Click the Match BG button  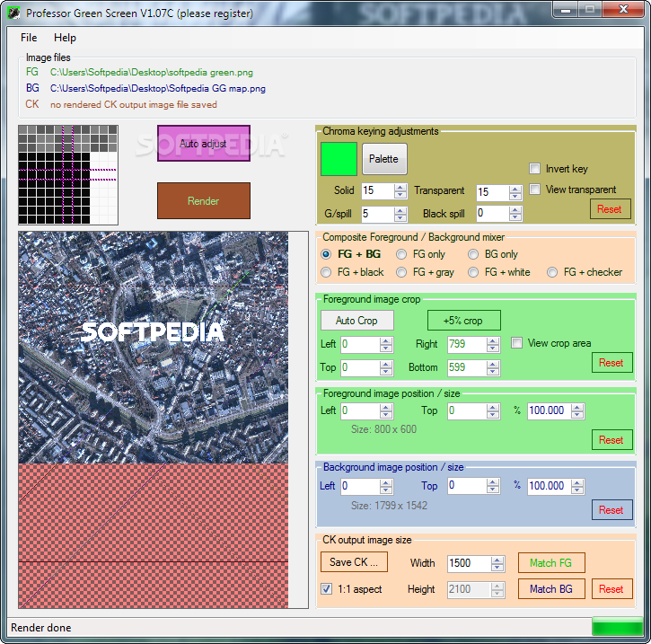[x=551, y=589]
